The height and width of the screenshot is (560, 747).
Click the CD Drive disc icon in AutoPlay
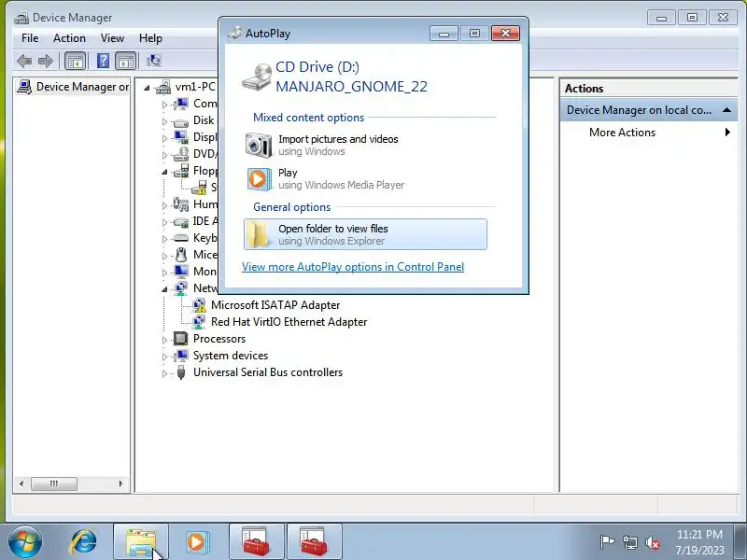pyautogui.click(x=256, y=77)
